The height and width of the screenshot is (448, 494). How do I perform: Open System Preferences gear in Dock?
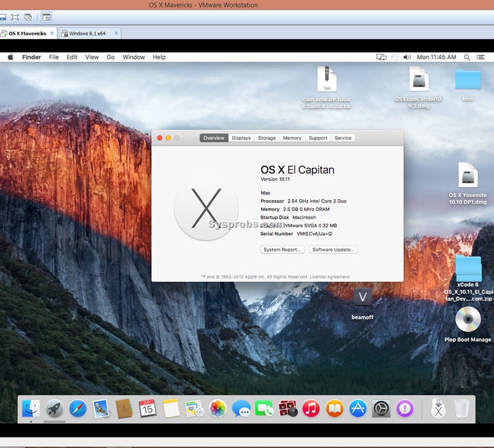381,409
